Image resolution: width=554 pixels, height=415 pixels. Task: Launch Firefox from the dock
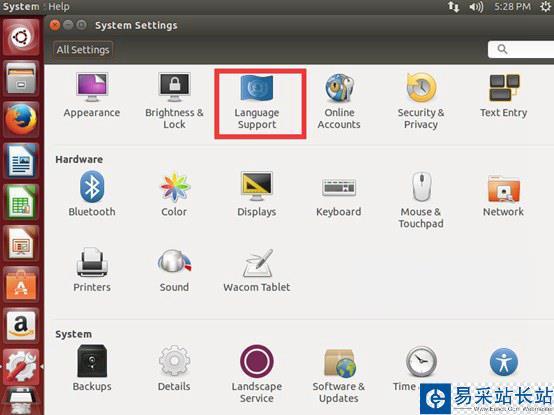(x=21, y=119)
